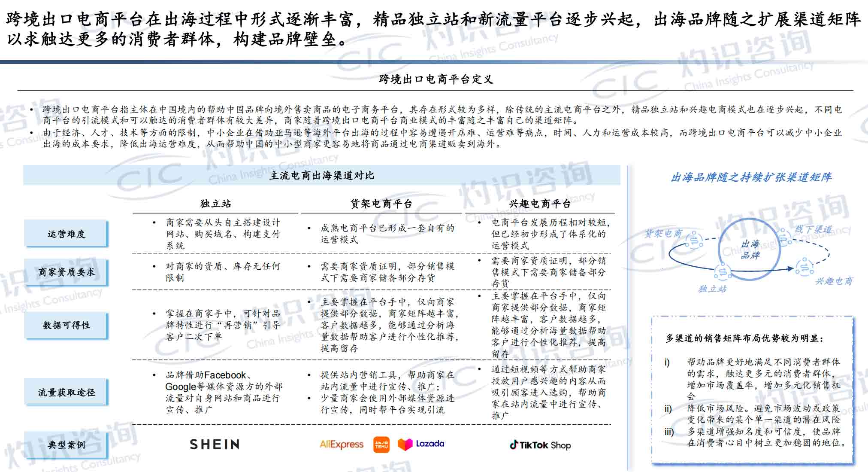Click the 跨境出口电商平台定义 section heading
868x472 pixels.
[436, 79]
